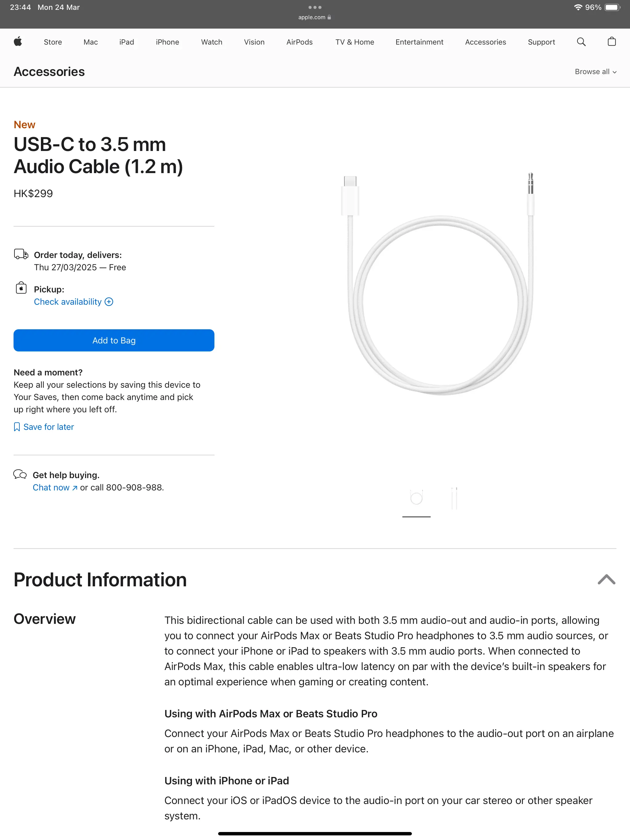Tap the three-dot multitasking icon
The width and height of the screenshot is (630, 840).
(315, 7)
